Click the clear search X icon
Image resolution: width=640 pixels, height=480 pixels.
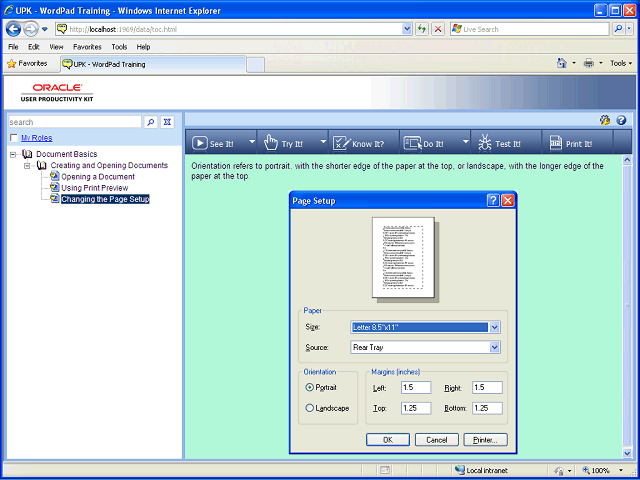167,122
